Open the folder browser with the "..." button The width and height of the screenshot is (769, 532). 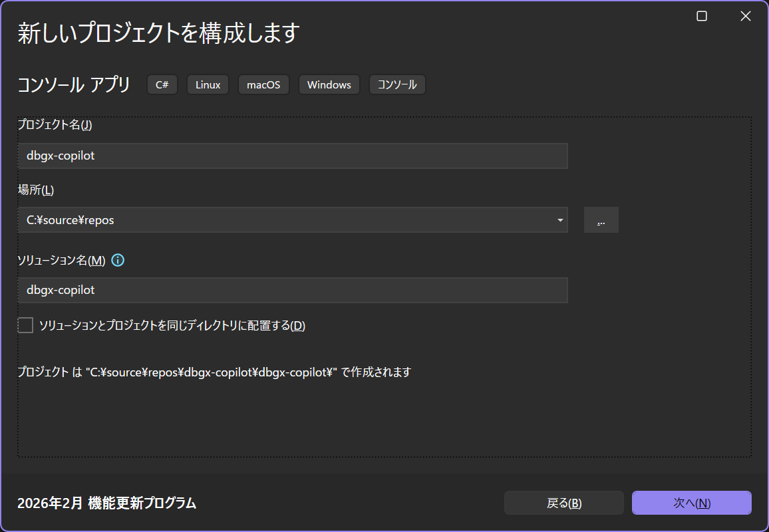coord(601,219)
